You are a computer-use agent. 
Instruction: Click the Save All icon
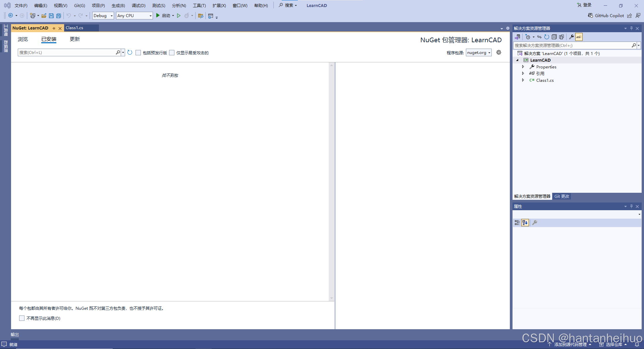[x=59, y=15]
